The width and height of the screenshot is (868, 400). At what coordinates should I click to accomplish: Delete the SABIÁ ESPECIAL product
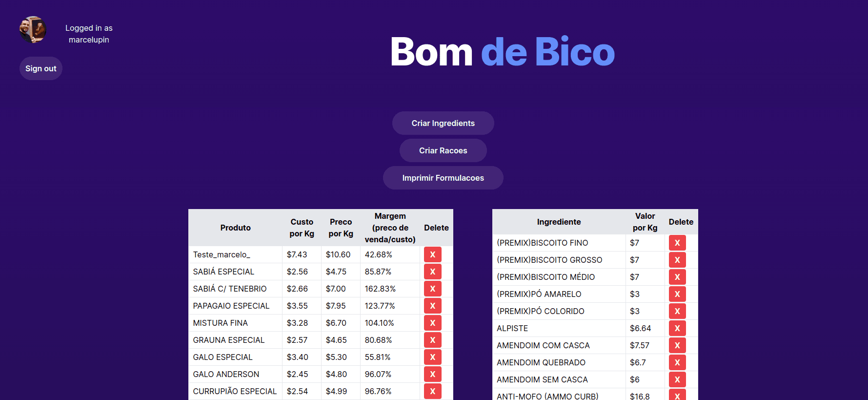click(432, 272)
